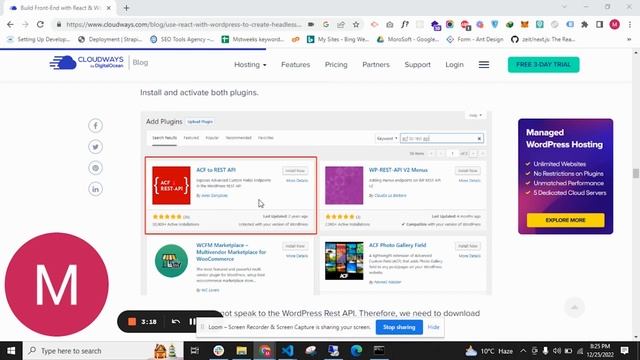Open the hamburger menu in site header
This screenshot has width=640, height=360.
tap(484, 64)
